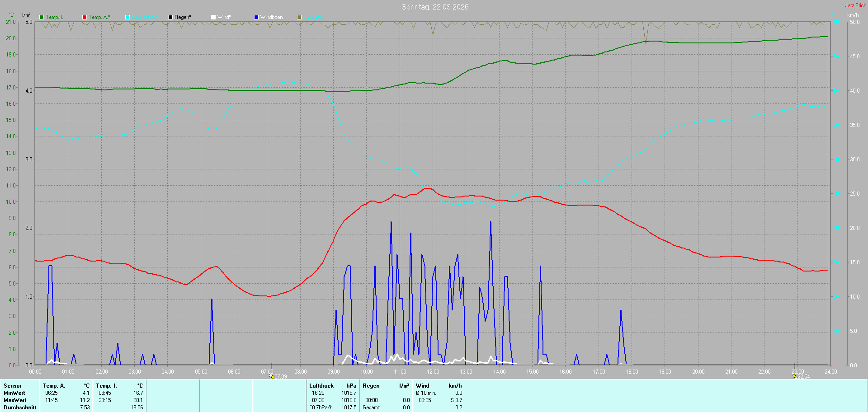Click the 12:00 time axis marker
This screenshot has width=868, height=412.
click(433, 372)
